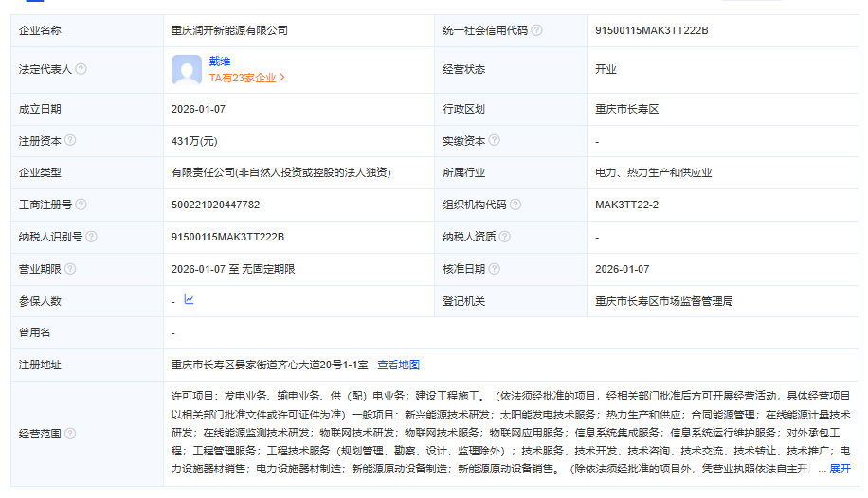868x498 pixels.
Task: Click help icon next to 注册资本
Action: pos(69,141)
